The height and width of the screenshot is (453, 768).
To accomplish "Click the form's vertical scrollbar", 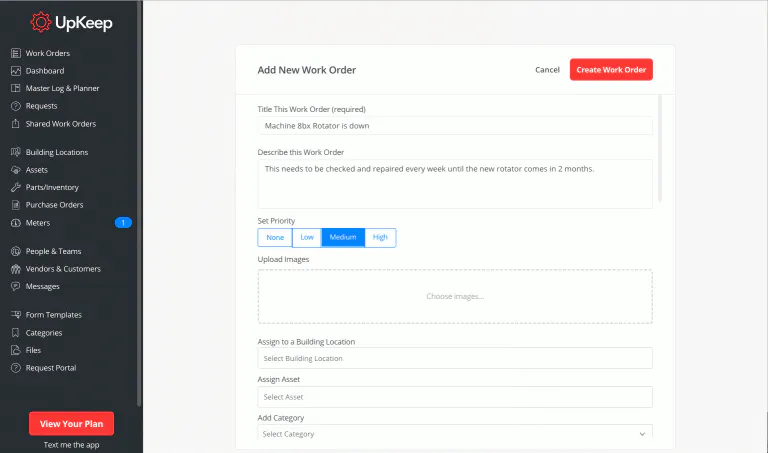I will [661, 150].
